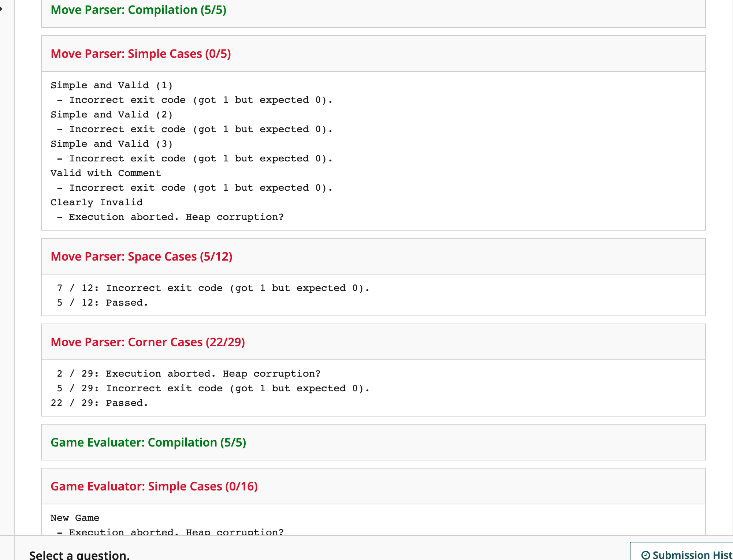Click the sidebar collapse arrow at top-left
733x560 pixels.
click(x=1, y=9)
